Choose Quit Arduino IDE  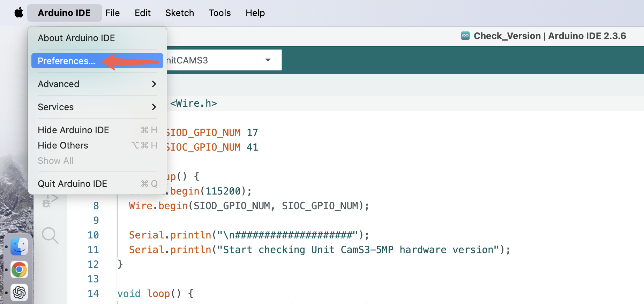[x=97, y=184]
